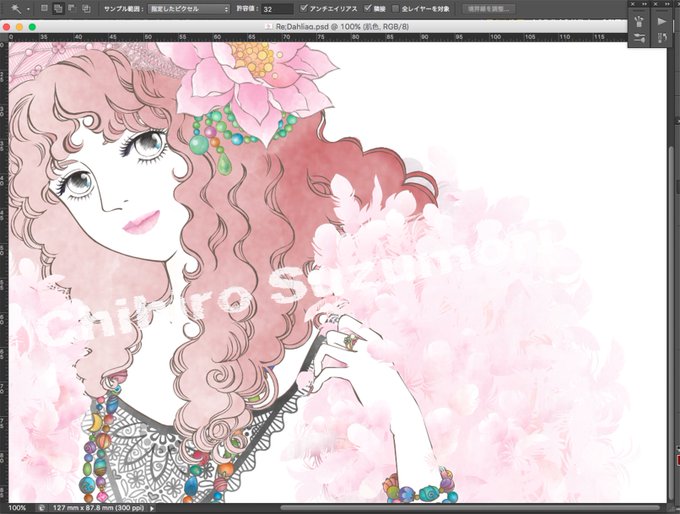The width and height of the screenshot is (680, 514).
Task: Select the Subtract from Selection mode icon
Action: pyautogui.click(x=72, y=8)
